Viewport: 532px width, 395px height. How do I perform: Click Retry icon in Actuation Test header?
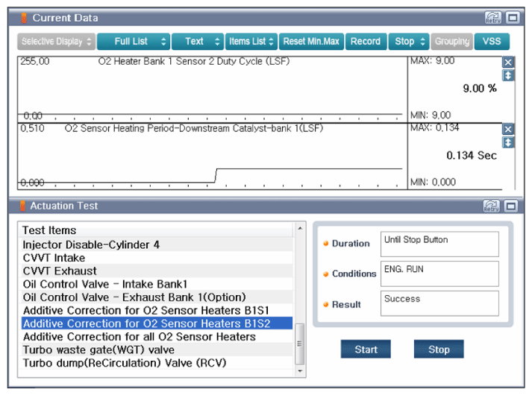point(492,206)
